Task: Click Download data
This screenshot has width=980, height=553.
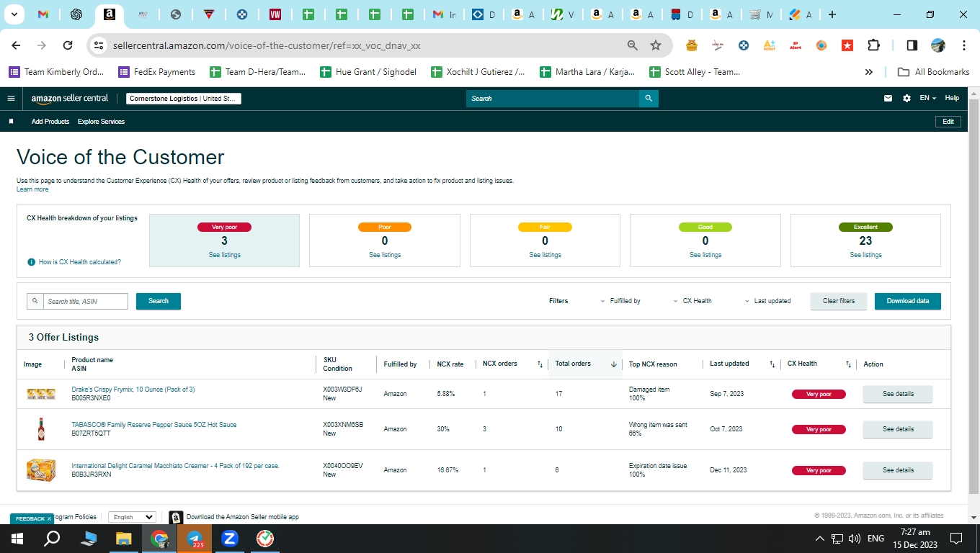Action: coord(908,301)
